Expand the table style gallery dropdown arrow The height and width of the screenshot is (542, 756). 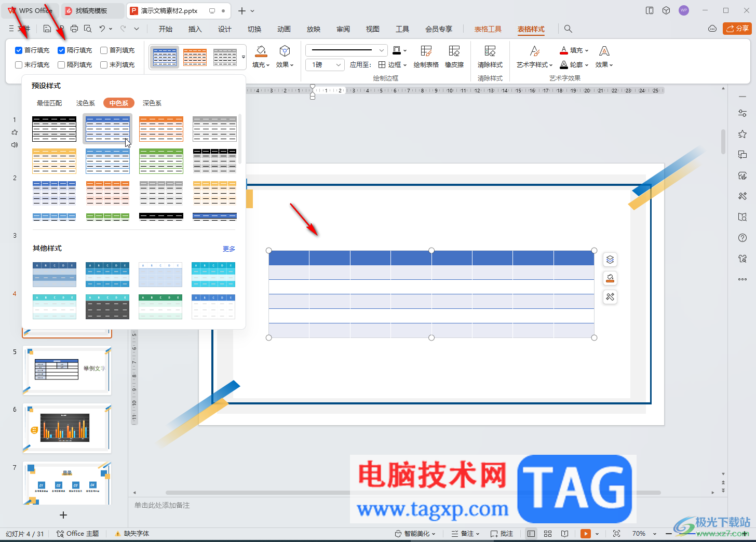point(244,57)
